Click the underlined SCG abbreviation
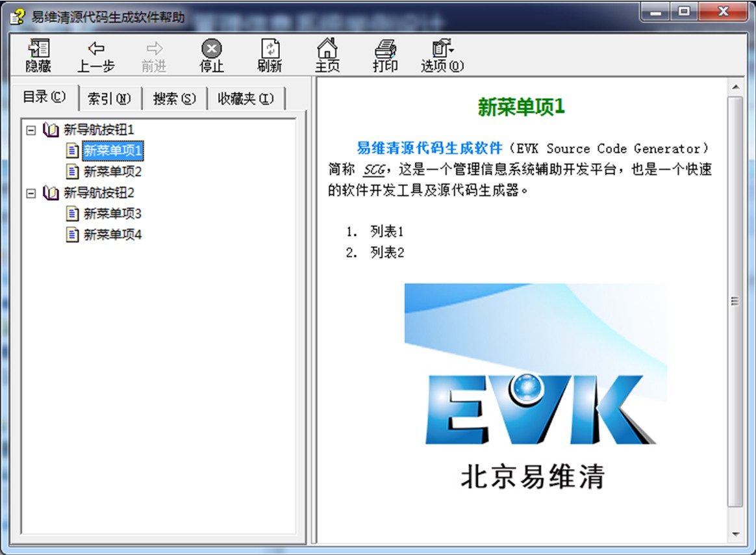The width and height of the screenshot is (756, 555). pyautogui.click(x=375, y=170)
